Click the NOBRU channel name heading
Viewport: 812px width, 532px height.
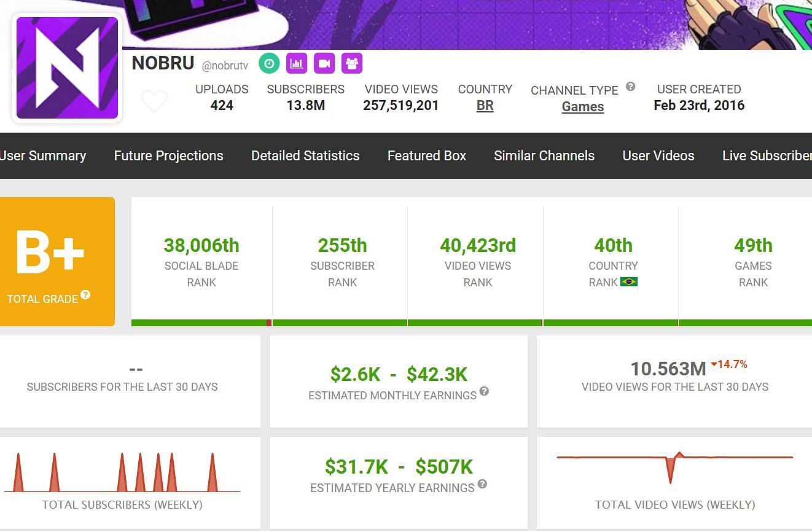point(163,63)
